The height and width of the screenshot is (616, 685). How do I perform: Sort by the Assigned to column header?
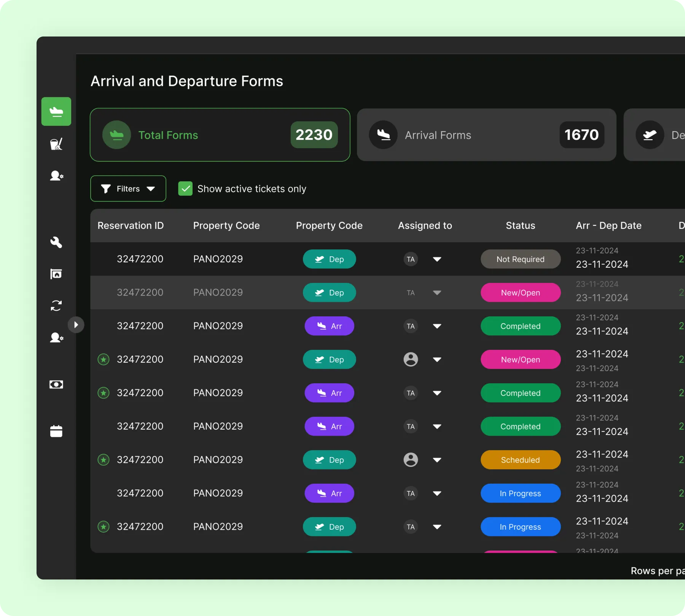click(x=425, y=225)
